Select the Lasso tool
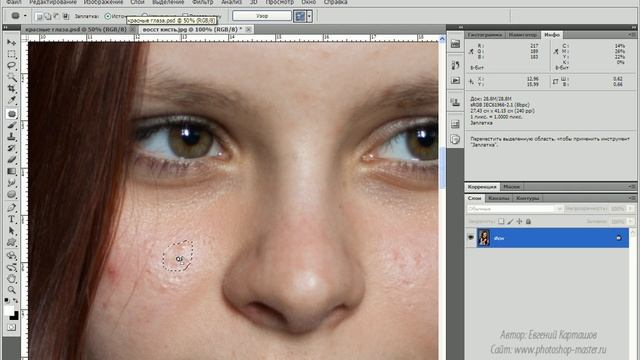The image size is (640, 360). click(x=11, y=66)
